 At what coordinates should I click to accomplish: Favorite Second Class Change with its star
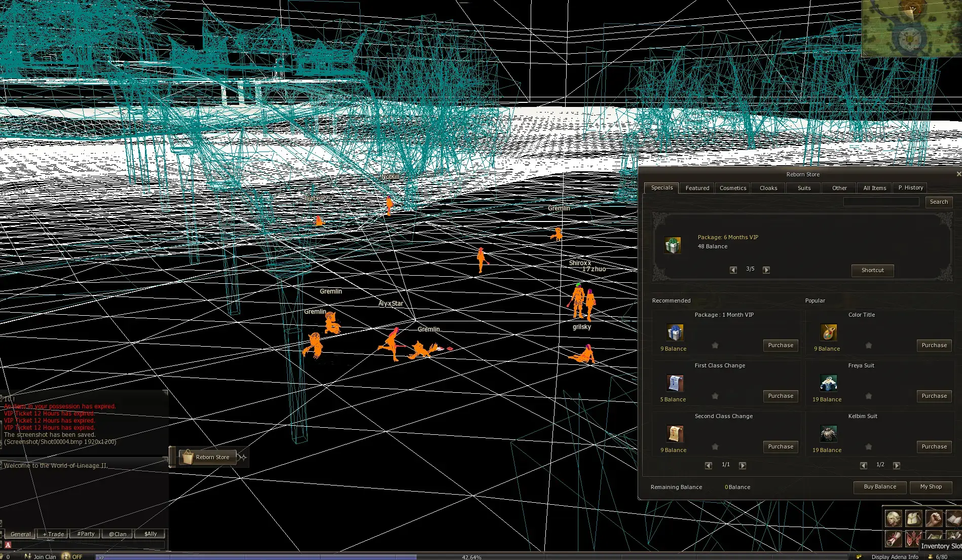(x=715, y=446)
